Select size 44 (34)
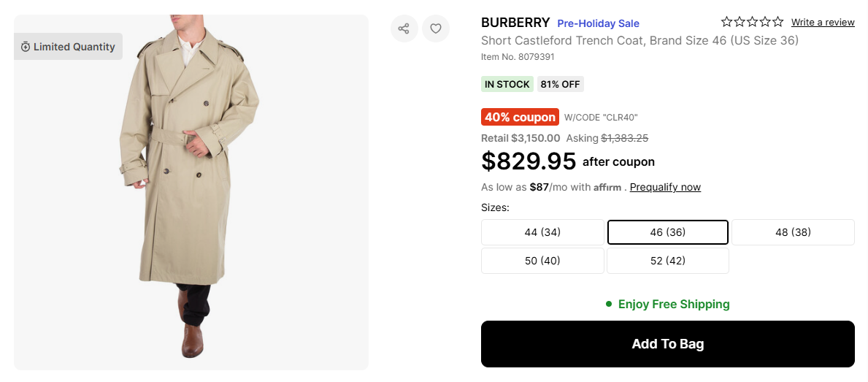868x382 pixels. pyautogui.click(x=542, y=232)
